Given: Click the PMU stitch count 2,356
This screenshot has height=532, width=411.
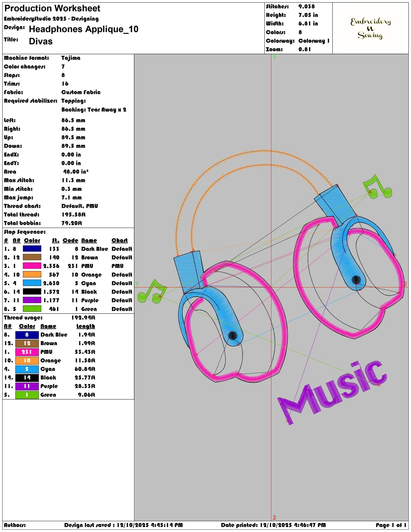Looking at the screenshot, I should pyautogui.click(x=51, y=266).
